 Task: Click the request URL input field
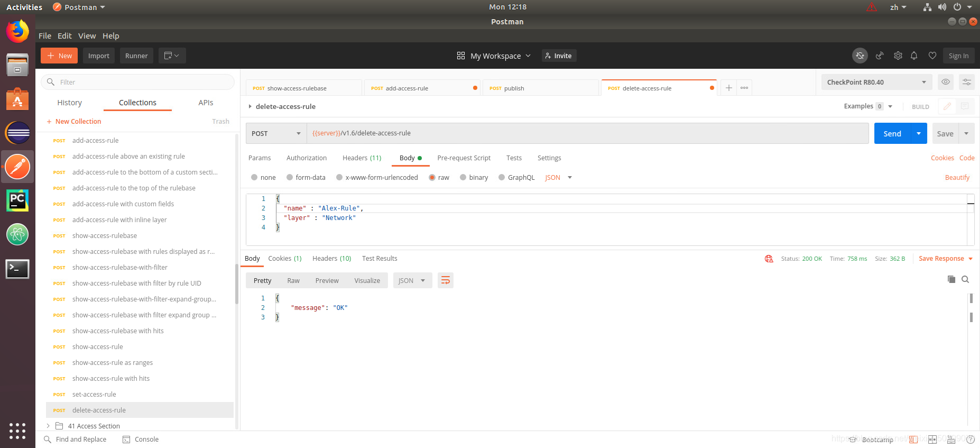(588, 133)
